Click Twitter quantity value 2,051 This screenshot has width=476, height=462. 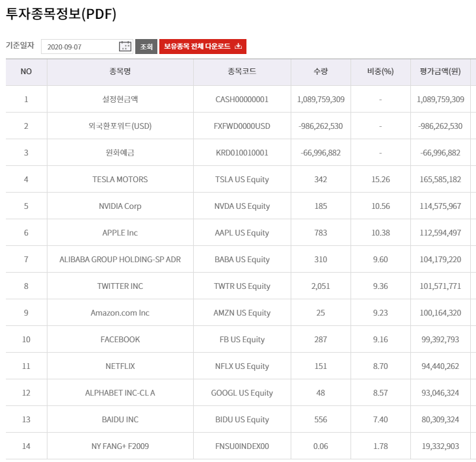321,286
